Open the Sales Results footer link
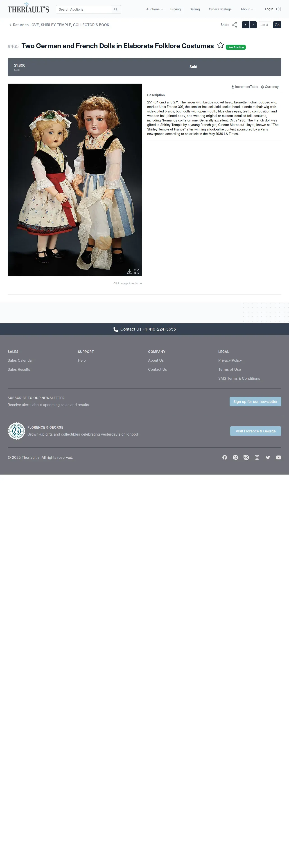Screen dimensions: 289x868 [19, 370]
